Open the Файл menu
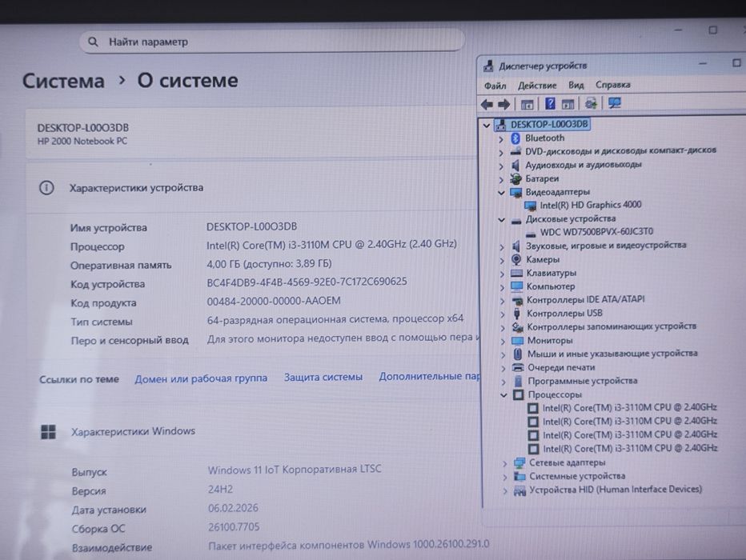 tap(495, 86)
